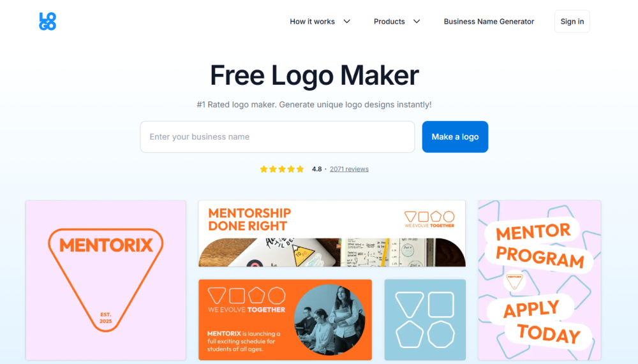638x364 pixels.
Task: Open the Mentorship Done Right banner
Action: (332, 233)
